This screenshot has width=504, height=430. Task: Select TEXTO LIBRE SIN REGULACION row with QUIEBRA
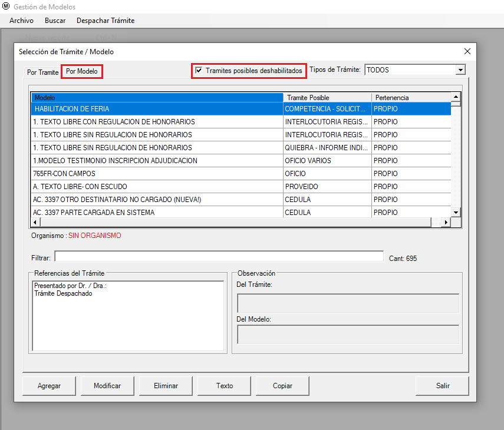pyautogui.click(x=241, y=148)
